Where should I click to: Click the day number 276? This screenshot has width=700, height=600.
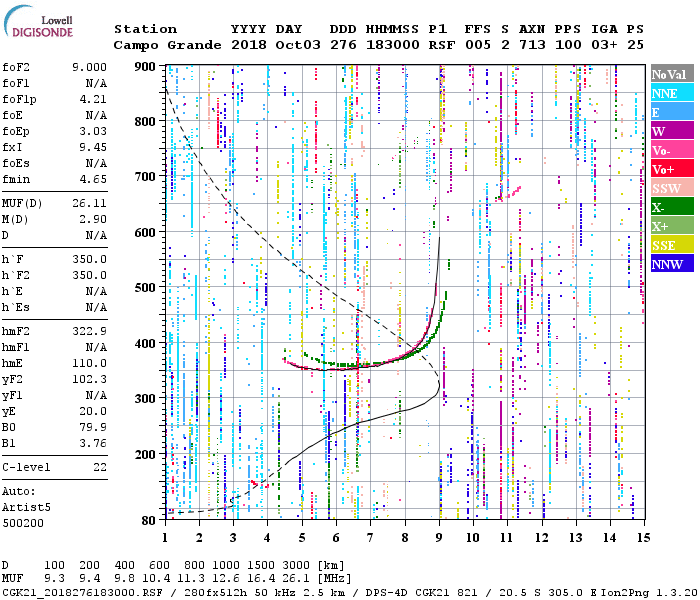[343, 45]
